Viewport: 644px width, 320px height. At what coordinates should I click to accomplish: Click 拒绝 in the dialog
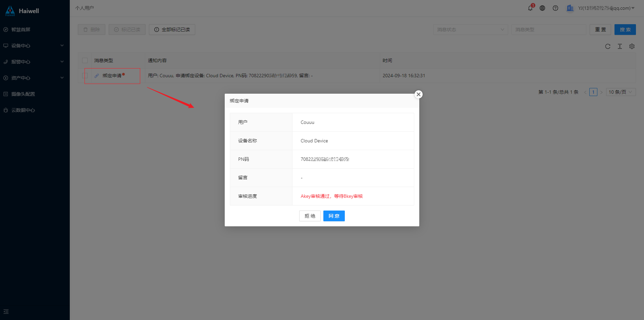(x=310, y=216)
